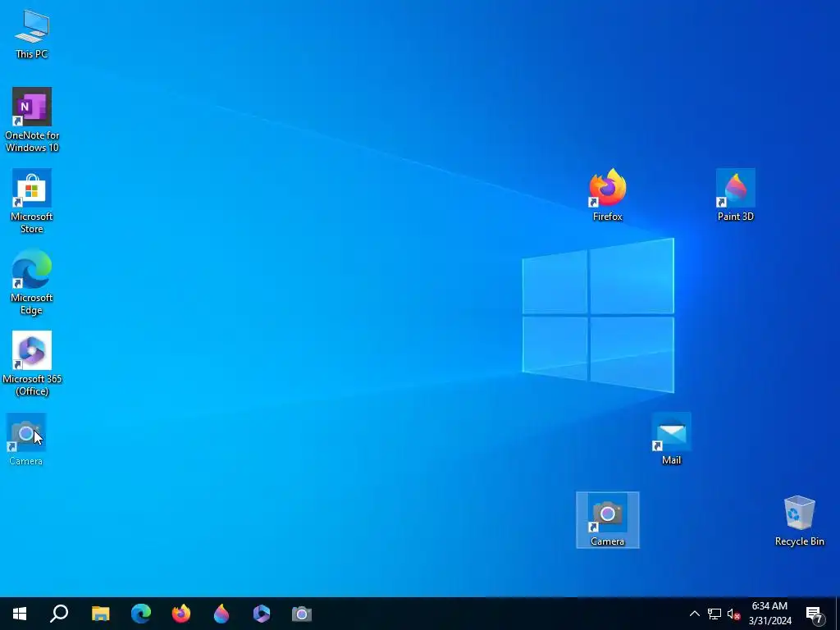
Task: Open File Explorer from the taskbar
Action: click(x=100, y=614)
